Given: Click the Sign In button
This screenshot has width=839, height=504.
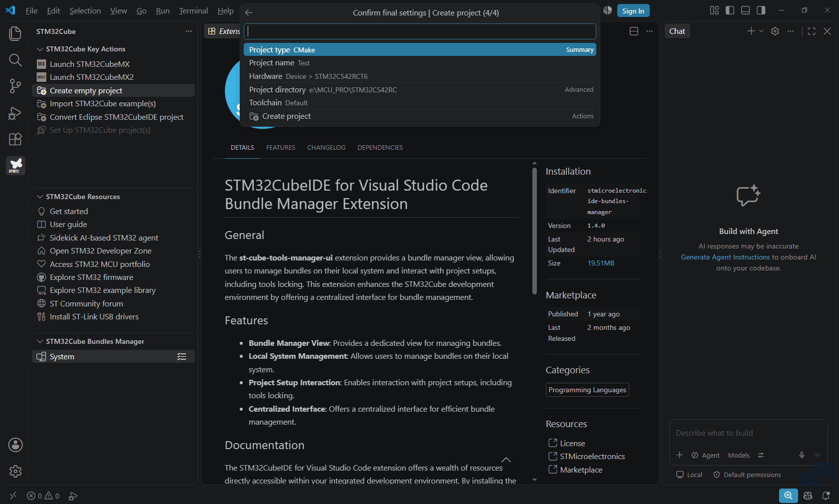Looking at the screenshot, I should (x=633, y=11).
